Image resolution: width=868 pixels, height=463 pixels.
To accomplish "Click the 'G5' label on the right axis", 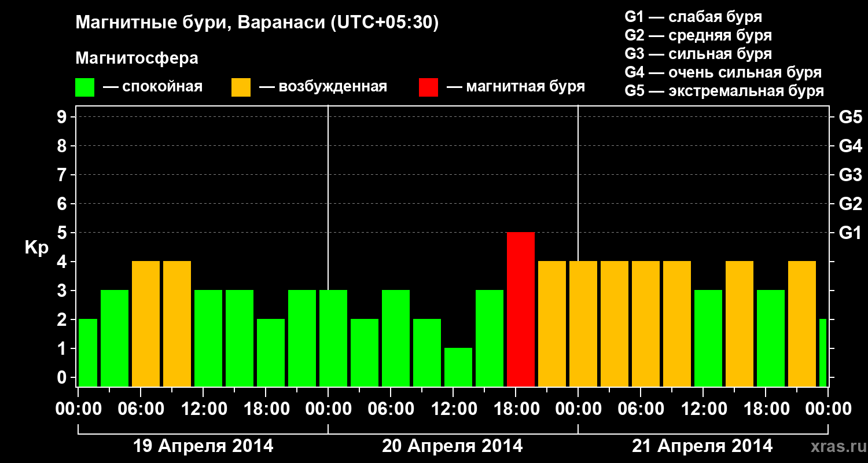I will tap(850, 117).
